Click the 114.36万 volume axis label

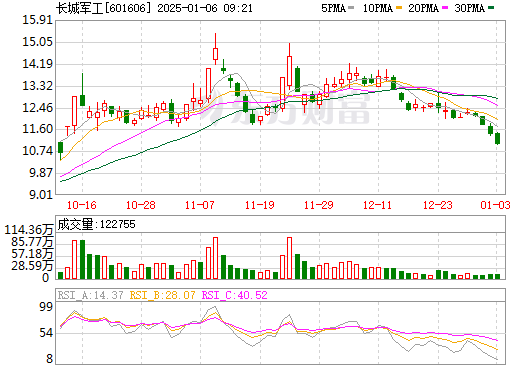[x=29, y=230]
